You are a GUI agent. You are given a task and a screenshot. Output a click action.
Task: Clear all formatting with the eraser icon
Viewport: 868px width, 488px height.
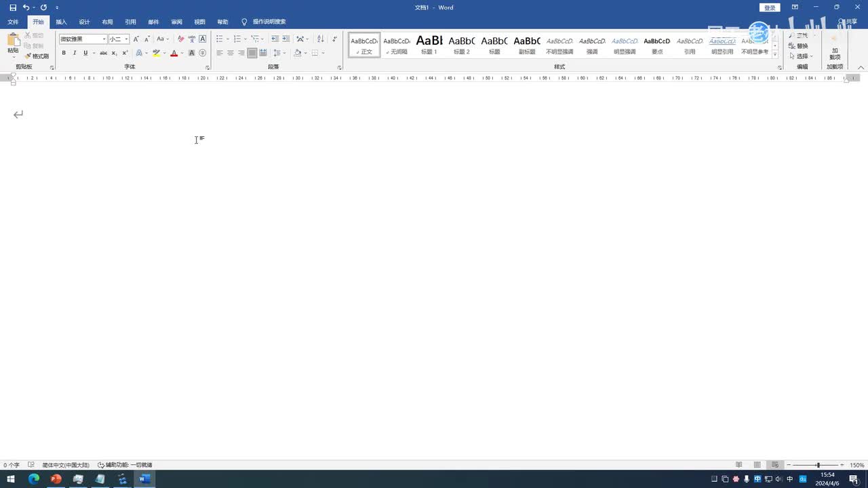(180, 39)
